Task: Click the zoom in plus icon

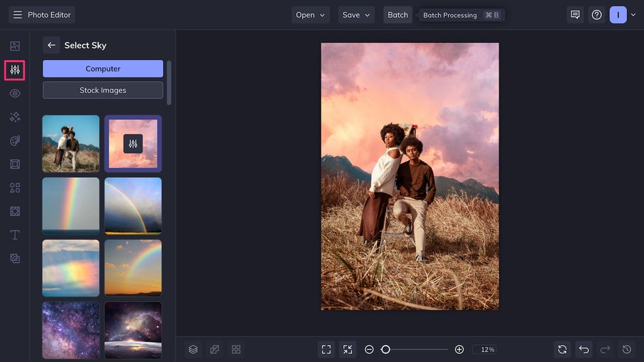Action: [x=459, y=349]
